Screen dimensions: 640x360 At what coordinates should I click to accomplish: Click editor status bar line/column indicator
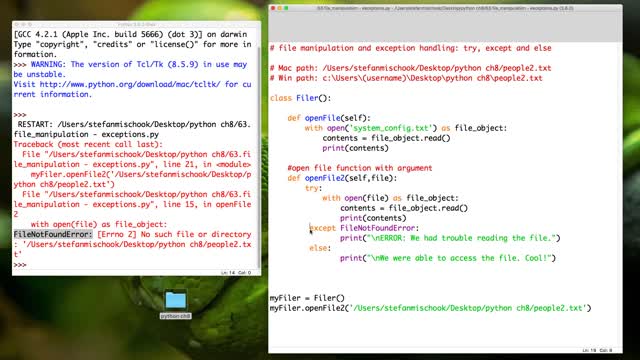(x=597, y=350)
